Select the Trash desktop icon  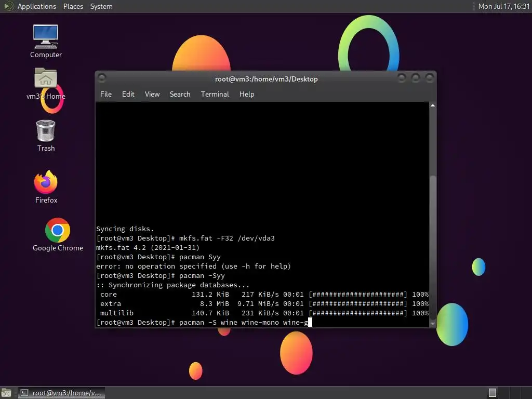point(46,130)
